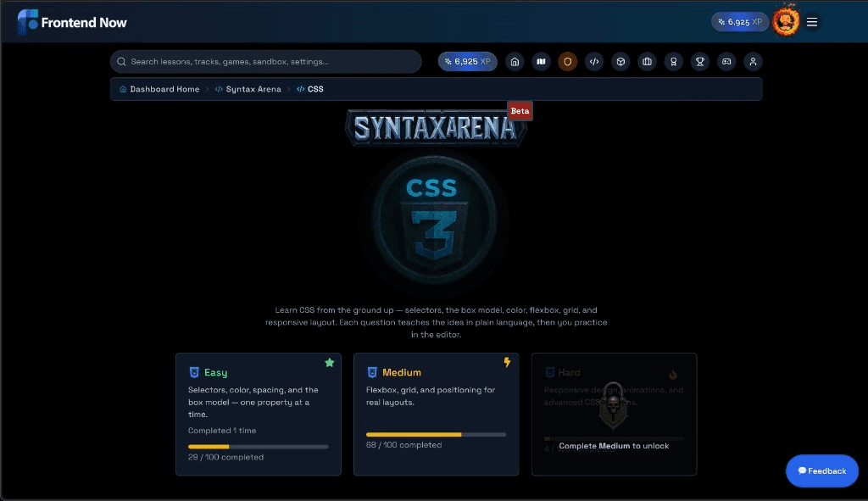The height and width of the screenshot is (501, 868).
Task: Click the search magnifier icon
Action: coord(121,61)
